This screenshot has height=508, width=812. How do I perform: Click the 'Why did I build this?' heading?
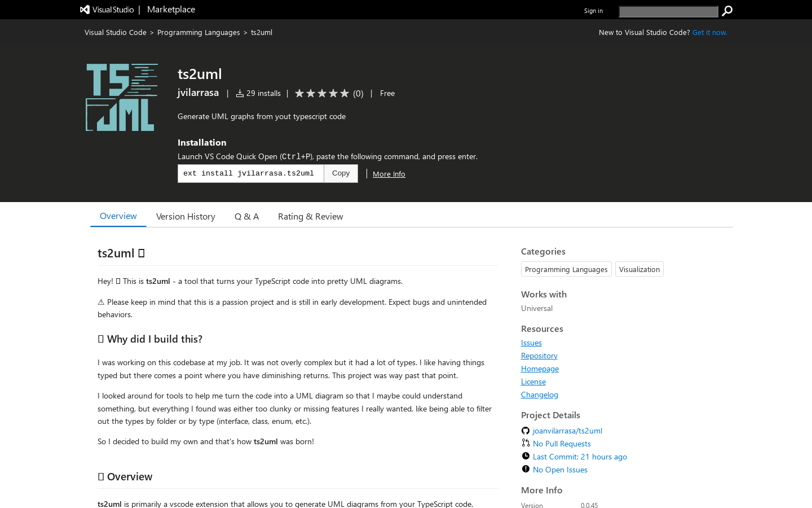click(x=150, y=339)
